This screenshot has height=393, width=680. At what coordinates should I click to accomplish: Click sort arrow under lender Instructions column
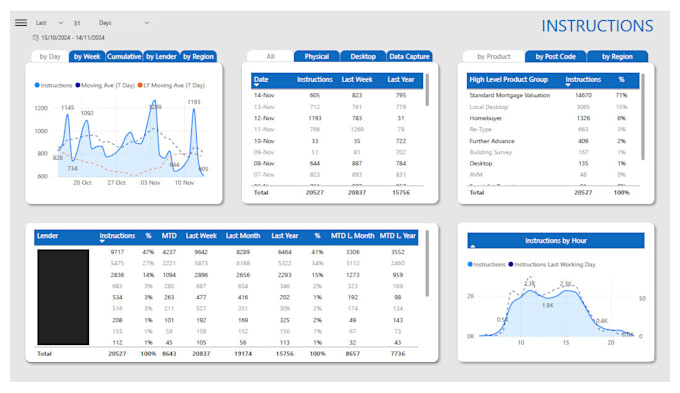(x=102, y=242)
